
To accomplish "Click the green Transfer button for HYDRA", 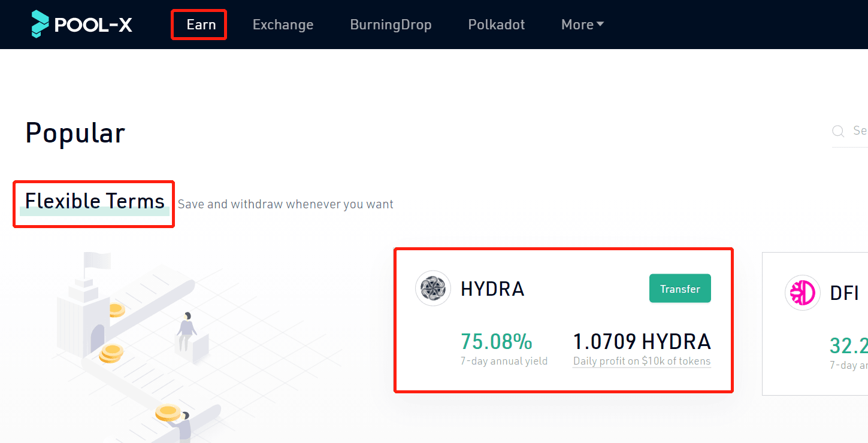I will tap(680, 289).
